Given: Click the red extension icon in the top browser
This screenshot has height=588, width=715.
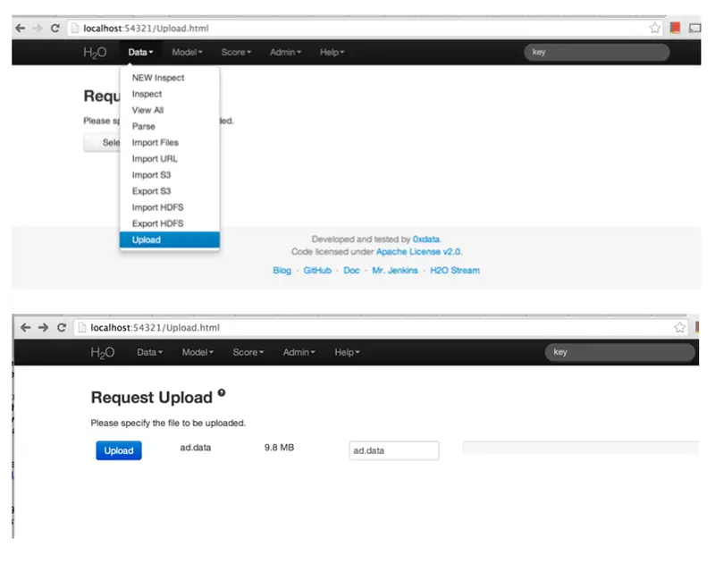Looking at the screenshot, I should click(676, 29).
